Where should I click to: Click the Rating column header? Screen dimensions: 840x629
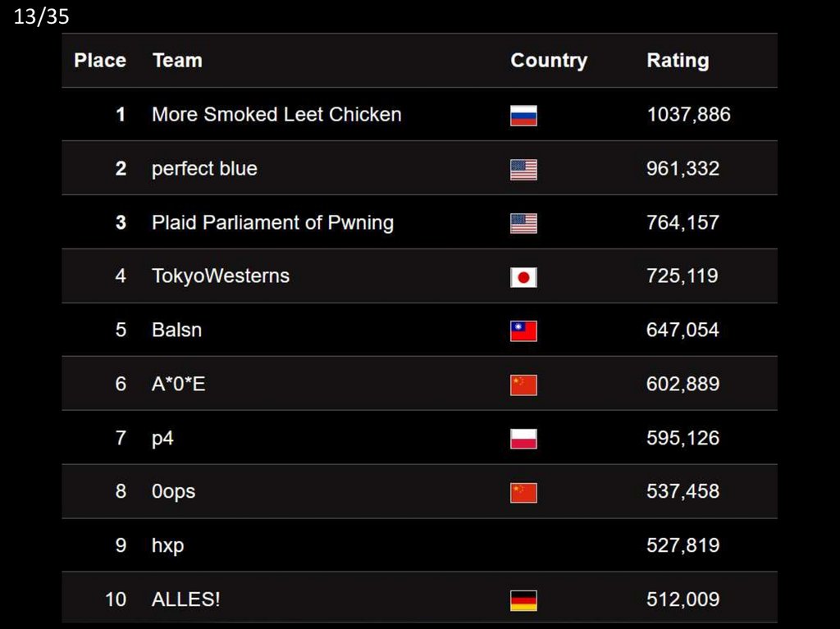coord(678,60)
